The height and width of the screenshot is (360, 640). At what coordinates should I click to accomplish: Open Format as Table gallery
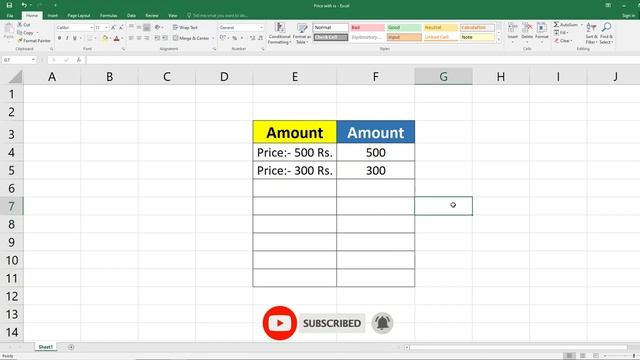coord(302,33)
